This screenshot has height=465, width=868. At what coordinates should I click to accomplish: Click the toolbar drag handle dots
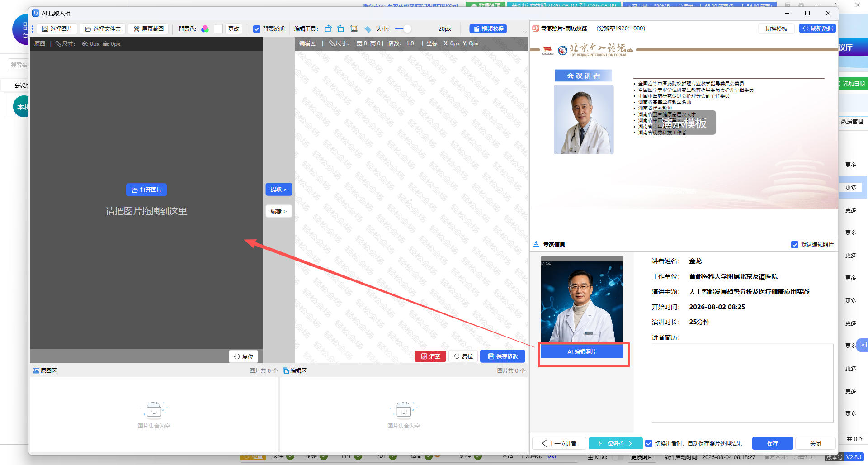pyautogui.click(x=33, y=29)
